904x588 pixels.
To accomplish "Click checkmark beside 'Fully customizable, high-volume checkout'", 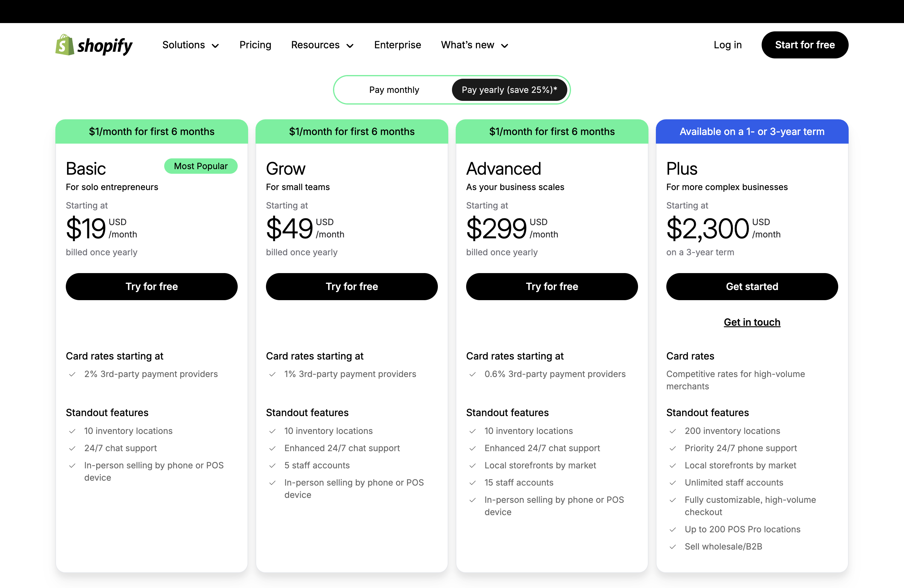I will [673, 500].
